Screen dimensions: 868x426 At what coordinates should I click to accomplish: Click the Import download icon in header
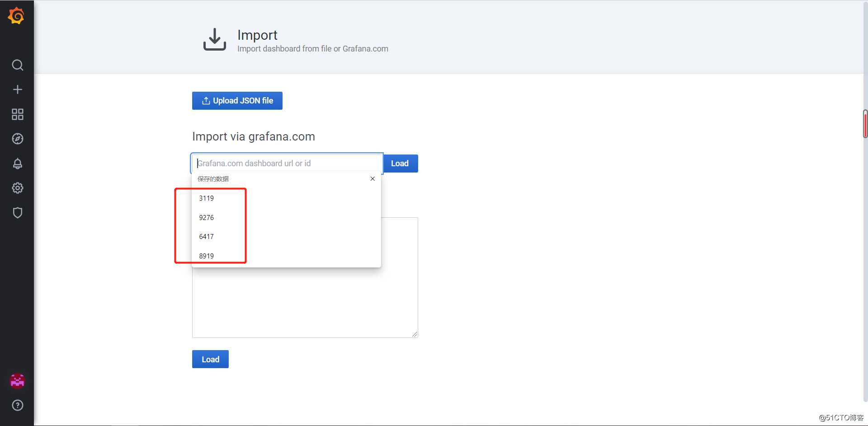(x=214, y=39)
